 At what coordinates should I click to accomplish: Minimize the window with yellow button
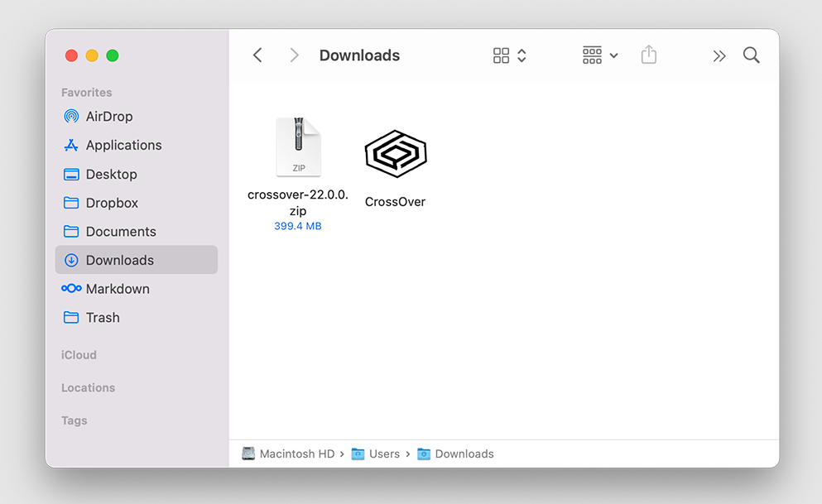pos(92,55)
